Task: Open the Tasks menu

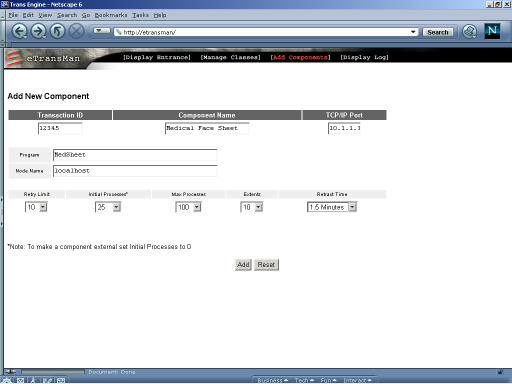Action: click(x=141, y=15)
